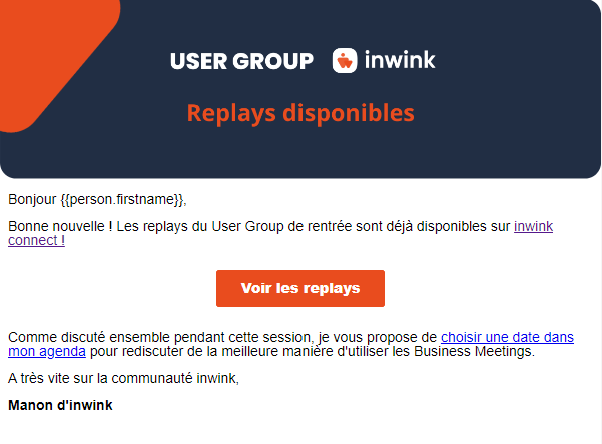Click the "USER GROUP" header text
This screenshot has width=602, height=444.
click(x=241, y=61)
